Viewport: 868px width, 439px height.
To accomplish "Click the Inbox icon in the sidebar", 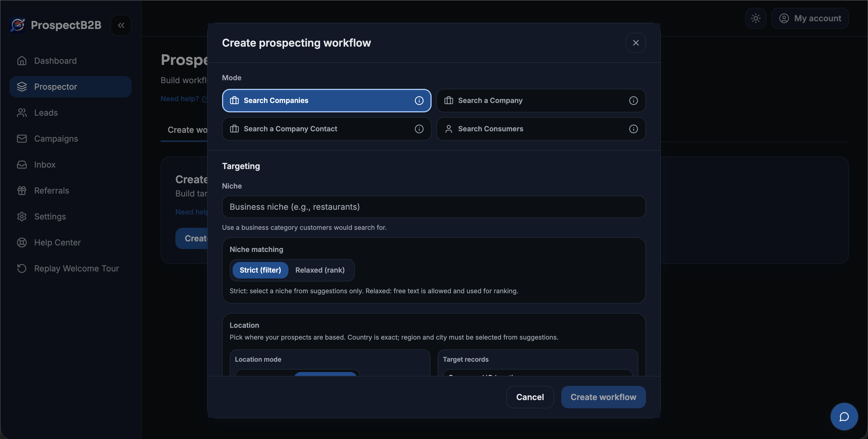I will coord(22,164).
